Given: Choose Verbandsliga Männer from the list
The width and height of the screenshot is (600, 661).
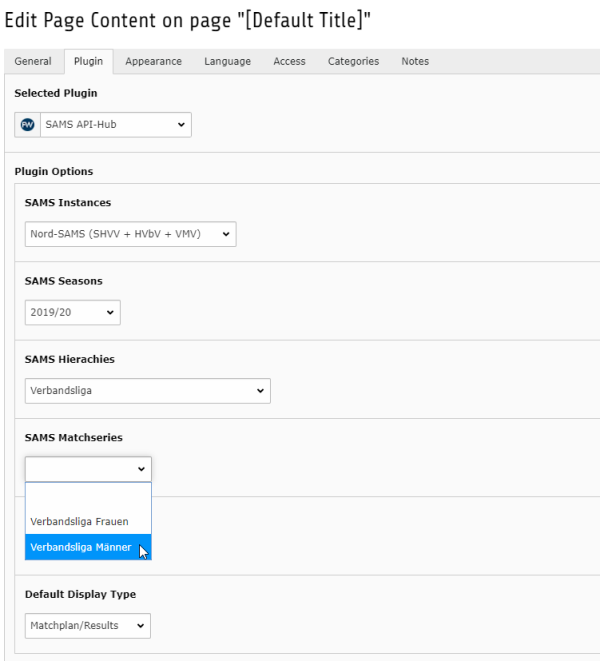Looking at the screenshot, I should click(x=88, y=547).
